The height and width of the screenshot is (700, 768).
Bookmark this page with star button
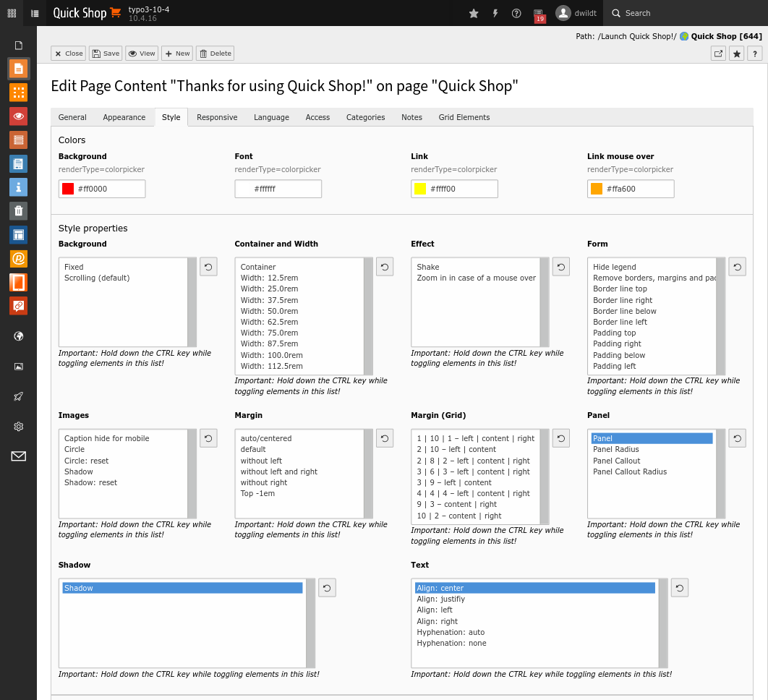[737, 54]
